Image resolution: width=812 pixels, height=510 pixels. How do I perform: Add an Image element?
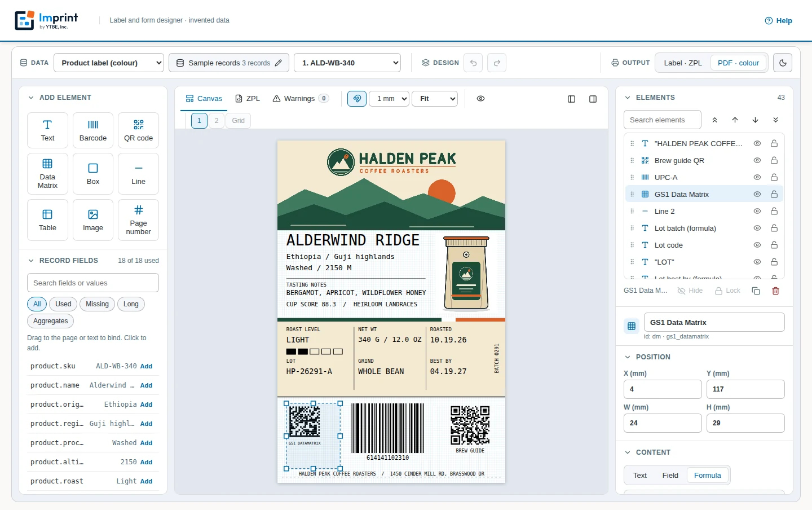[93, 220]
